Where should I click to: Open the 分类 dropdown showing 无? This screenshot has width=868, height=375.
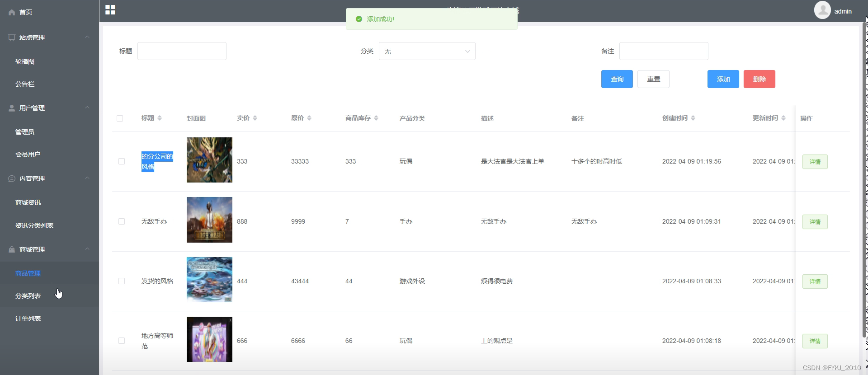point(427,51)
